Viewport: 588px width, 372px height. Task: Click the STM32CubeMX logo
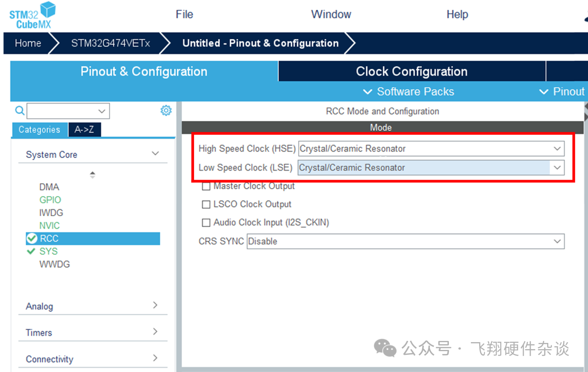32,15
